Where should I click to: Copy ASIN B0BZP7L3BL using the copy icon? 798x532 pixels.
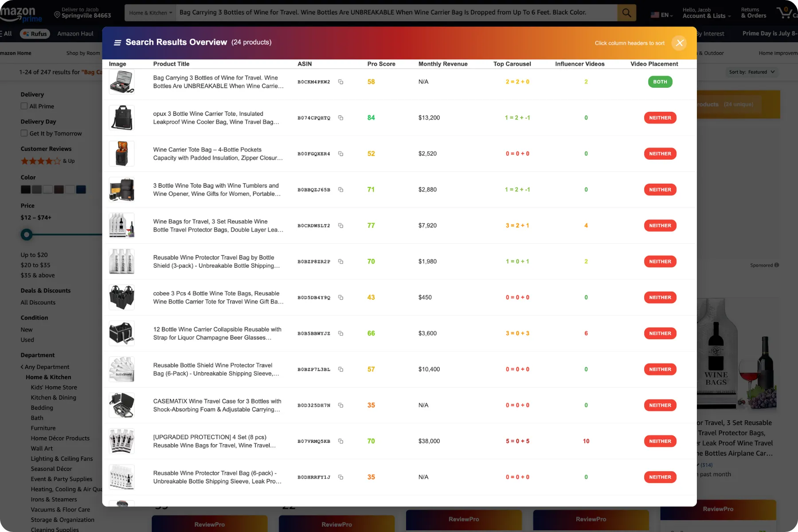pos(340,369)
